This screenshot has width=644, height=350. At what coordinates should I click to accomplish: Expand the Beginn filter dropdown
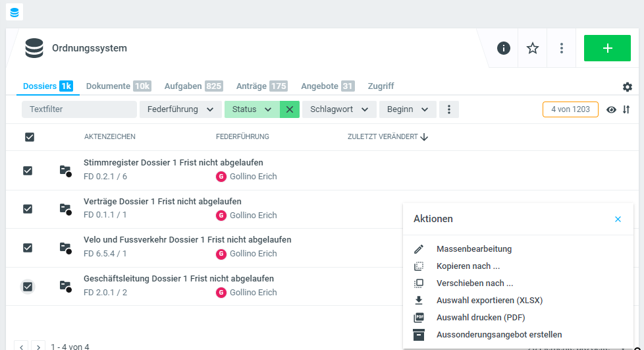[407, 109]
